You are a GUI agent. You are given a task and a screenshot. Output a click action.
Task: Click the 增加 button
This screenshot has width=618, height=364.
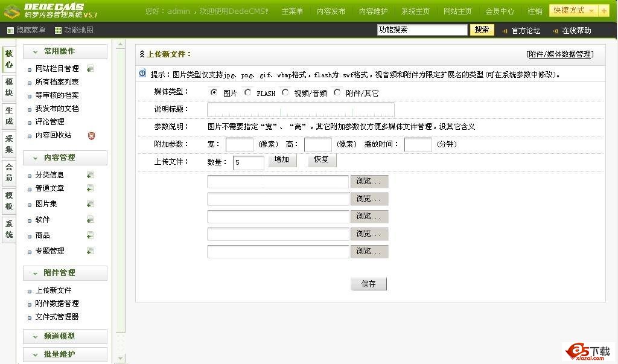282,160
